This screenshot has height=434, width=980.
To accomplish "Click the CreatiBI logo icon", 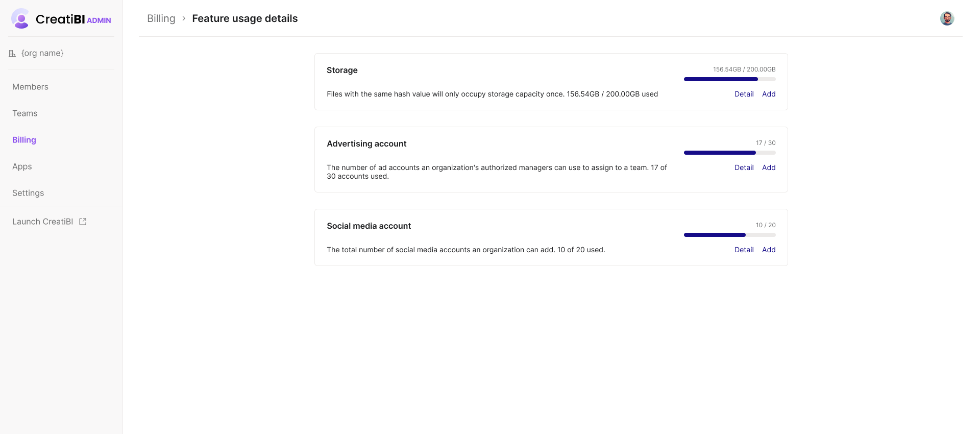I will tap(21, 19).
